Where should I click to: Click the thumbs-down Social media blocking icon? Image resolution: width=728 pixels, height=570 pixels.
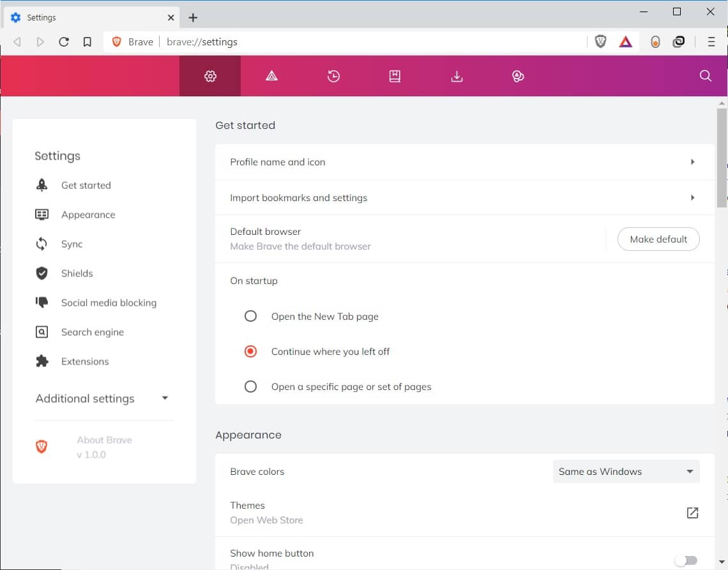(42, 302)
